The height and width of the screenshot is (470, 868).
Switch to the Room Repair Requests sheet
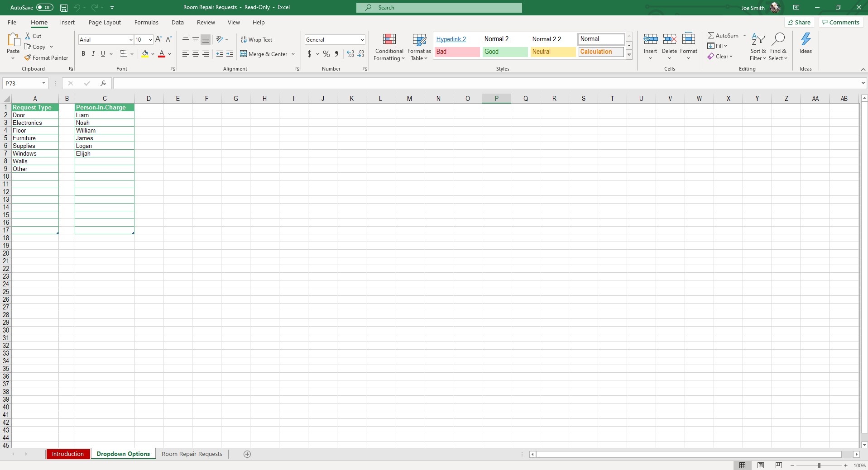[x=192, y=454]
